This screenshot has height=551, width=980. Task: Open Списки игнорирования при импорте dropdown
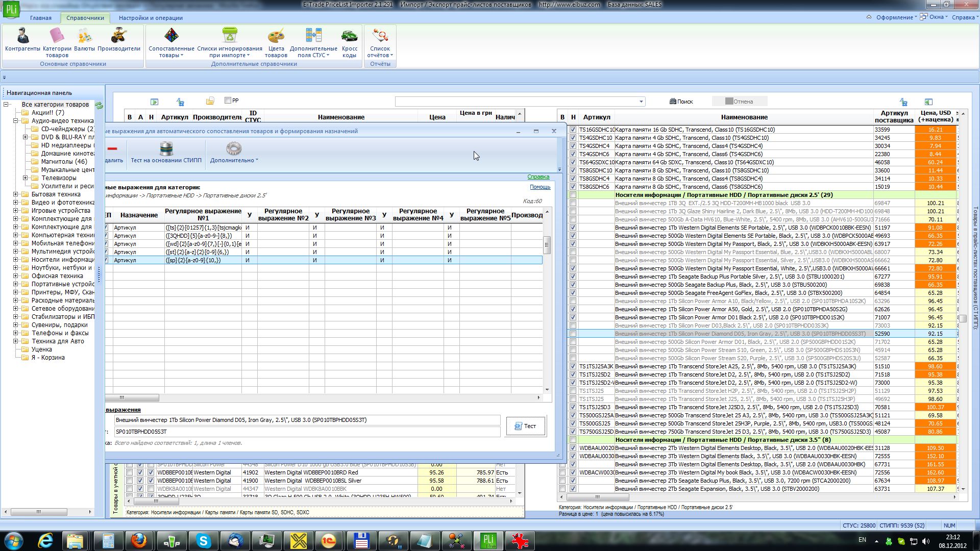coord(230,42)
